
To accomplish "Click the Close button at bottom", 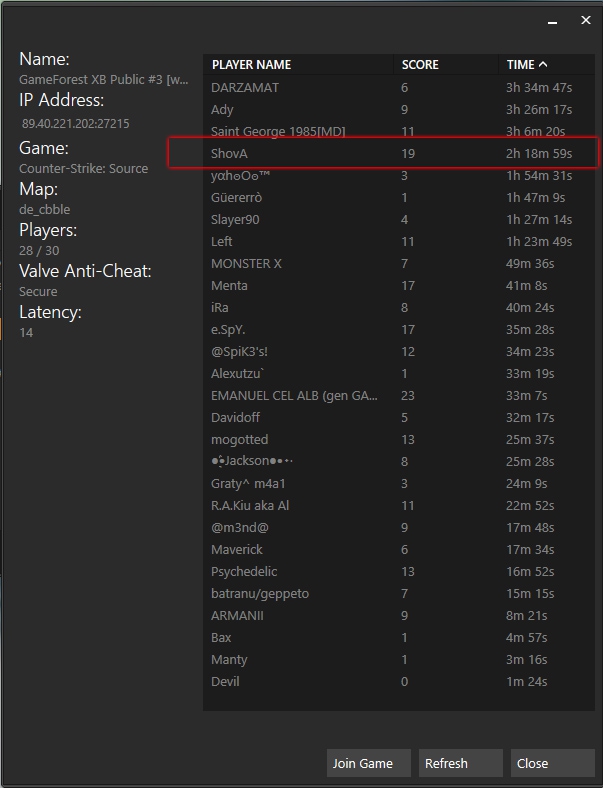I will click(552, 763).
